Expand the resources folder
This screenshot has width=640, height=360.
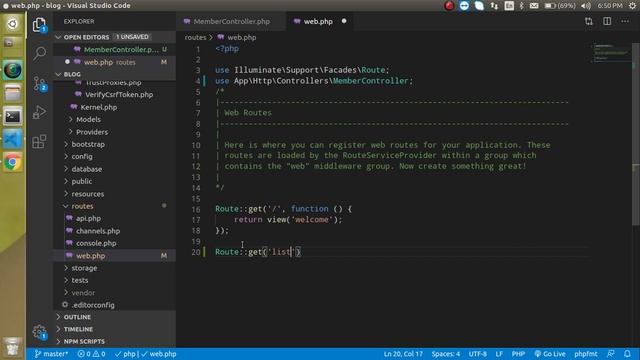tap(87, 194)
